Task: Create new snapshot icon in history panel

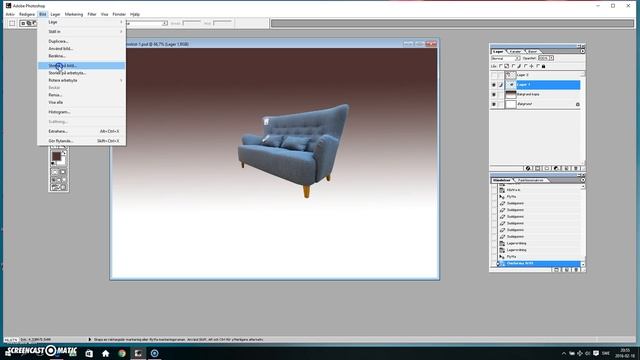Action: [566, 270]
